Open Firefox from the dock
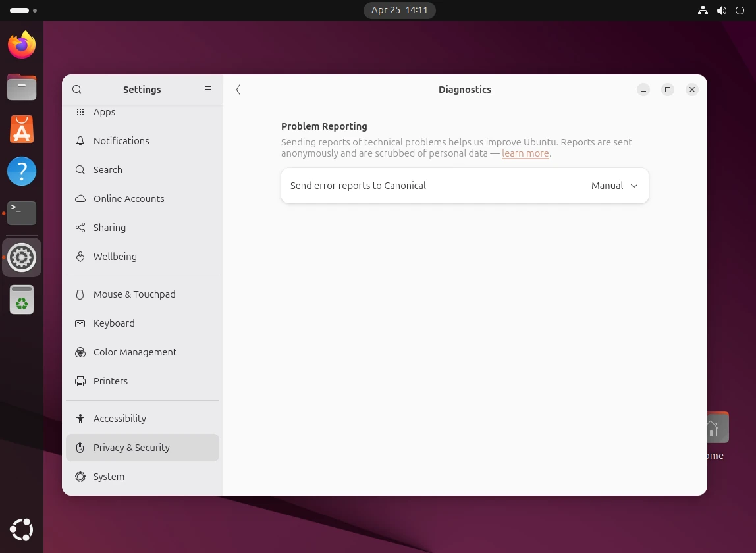Image resolution: width=756 pixels, height=553 pixels. 22,45
